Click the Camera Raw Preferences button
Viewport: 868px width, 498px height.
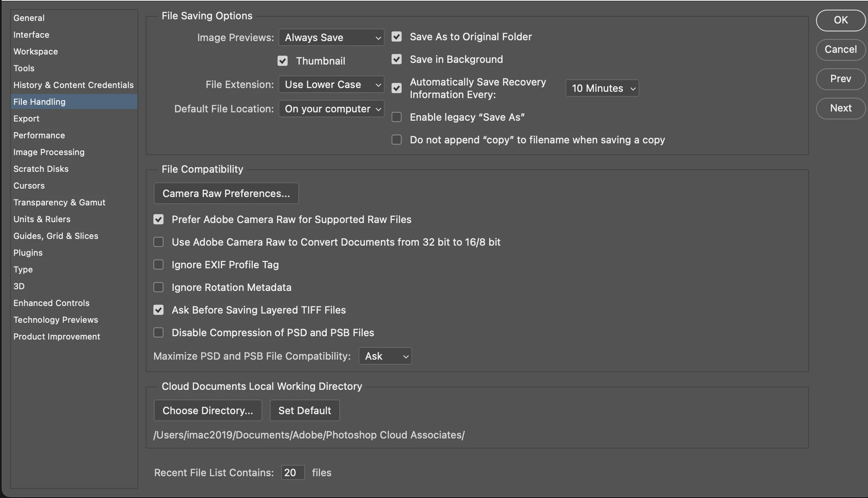click(226, 193)
